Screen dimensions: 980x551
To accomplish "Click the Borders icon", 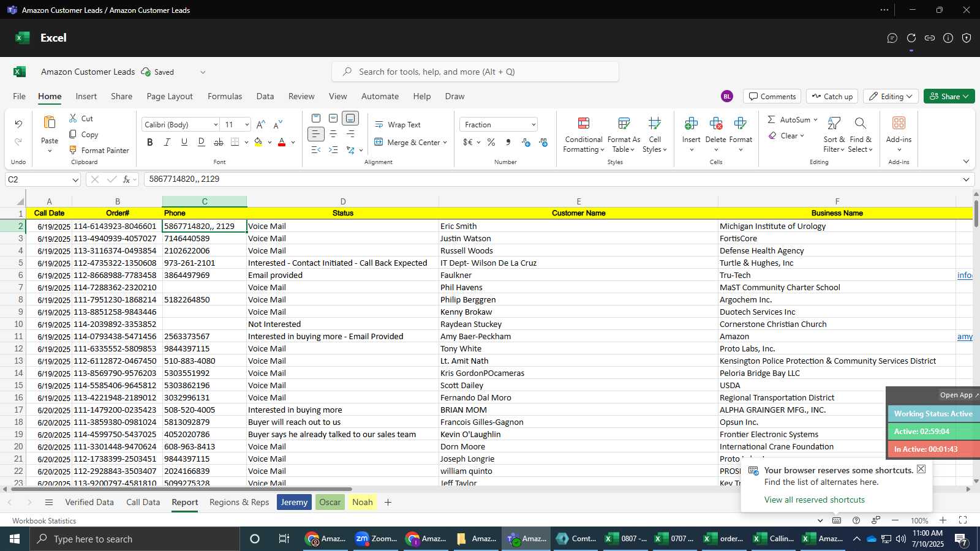I will [x=235, y=142].
